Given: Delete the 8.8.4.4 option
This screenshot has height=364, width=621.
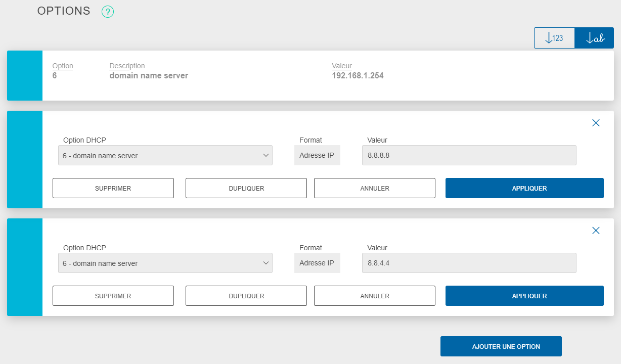Looking at the screenshot, I should [113, 295].
